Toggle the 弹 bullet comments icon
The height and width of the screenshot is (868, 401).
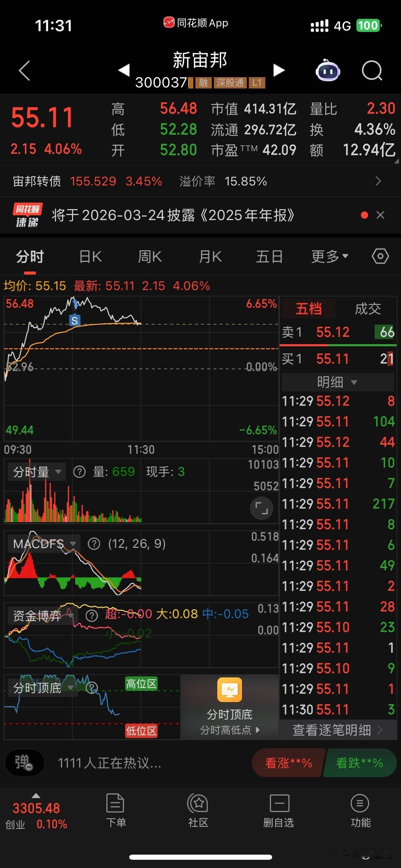pyautogui.click(x=24, y=762)
